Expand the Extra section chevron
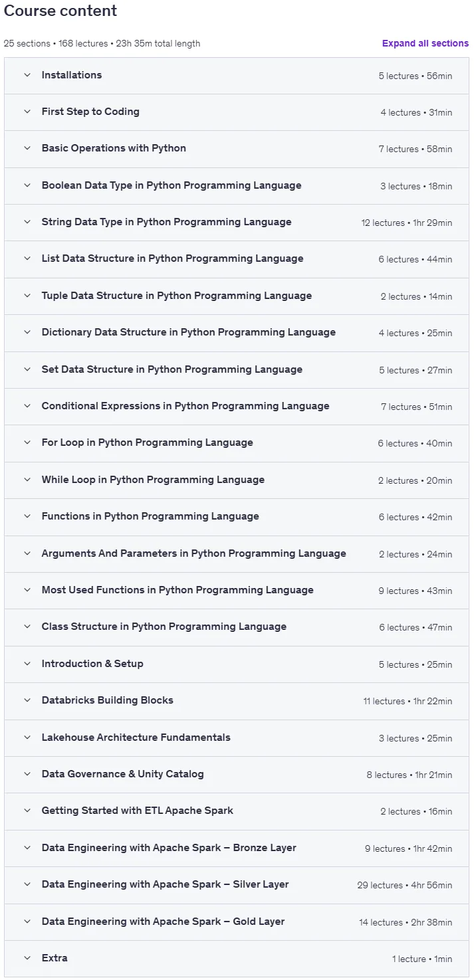The height and width of the screenshot is (980, 474). (27, 958)
